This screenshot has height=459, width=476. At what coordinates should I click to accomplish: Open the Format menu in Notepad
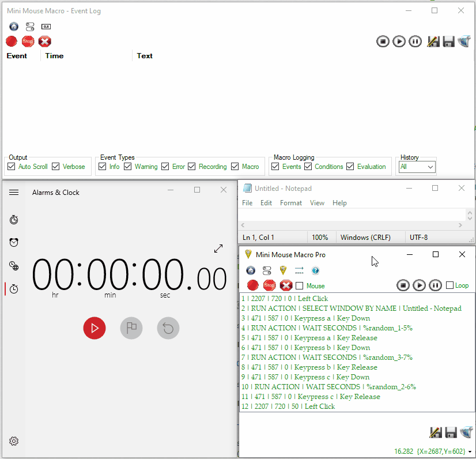click(x=290, y=203)
